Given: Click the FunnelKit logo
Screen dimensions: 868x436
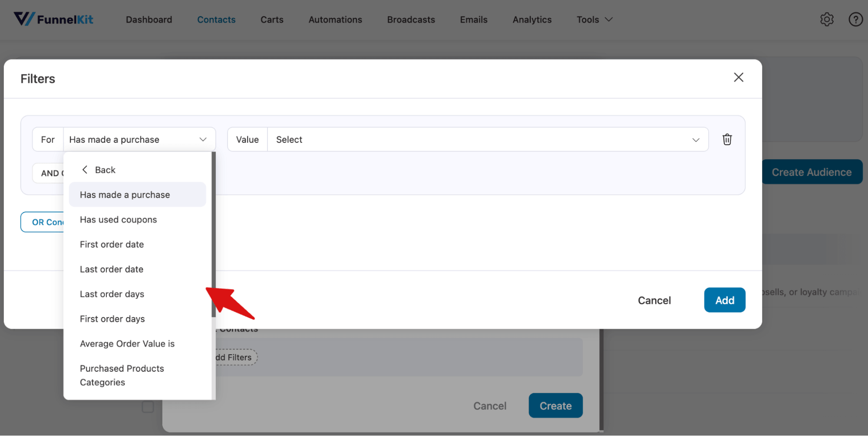Looking at the screenshot, I should click(x=53, y=19).
